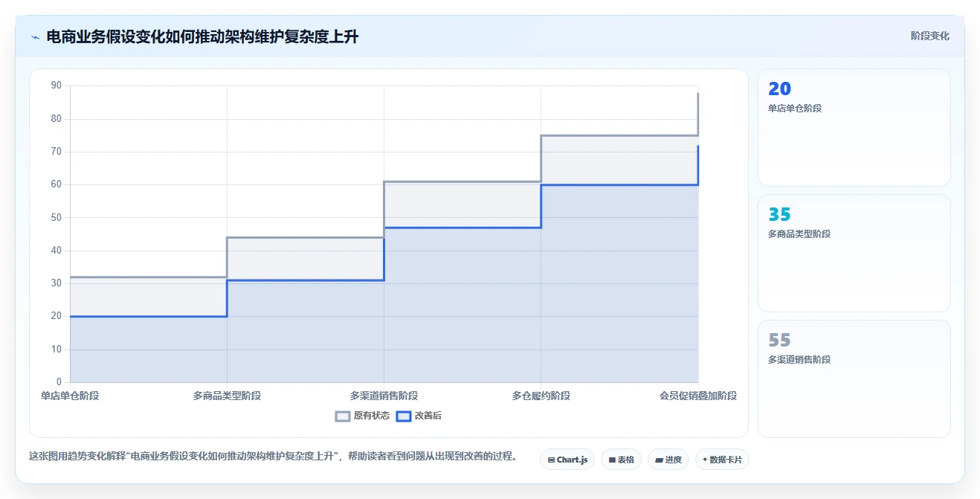Click the value 20 in first card

pos(779,89)
